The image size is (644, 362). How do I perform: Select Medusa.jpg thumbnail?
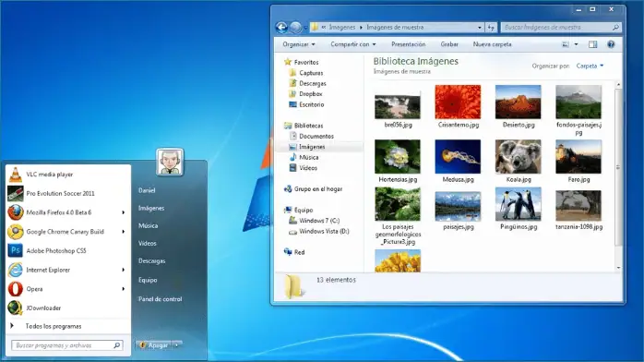(x=458, y=157)
